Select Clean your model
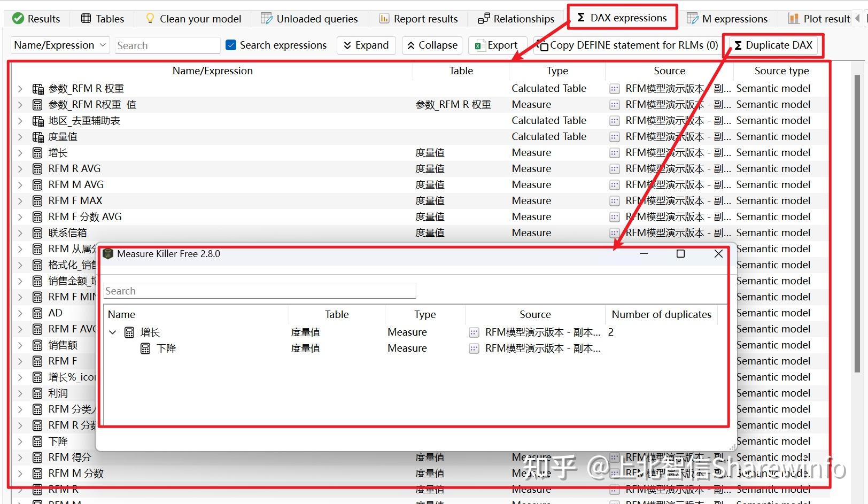 pos(192,18)
